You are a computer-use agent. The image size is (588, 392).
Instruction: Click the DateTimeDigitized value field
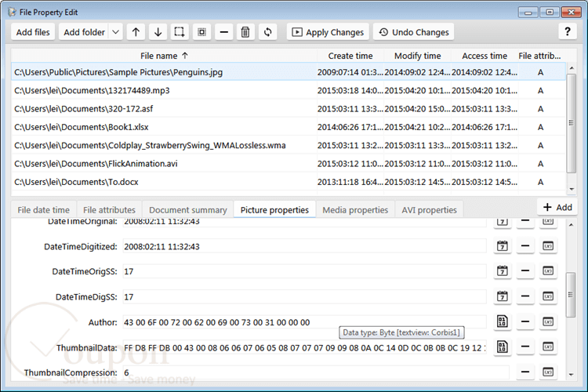pos(304,246)
